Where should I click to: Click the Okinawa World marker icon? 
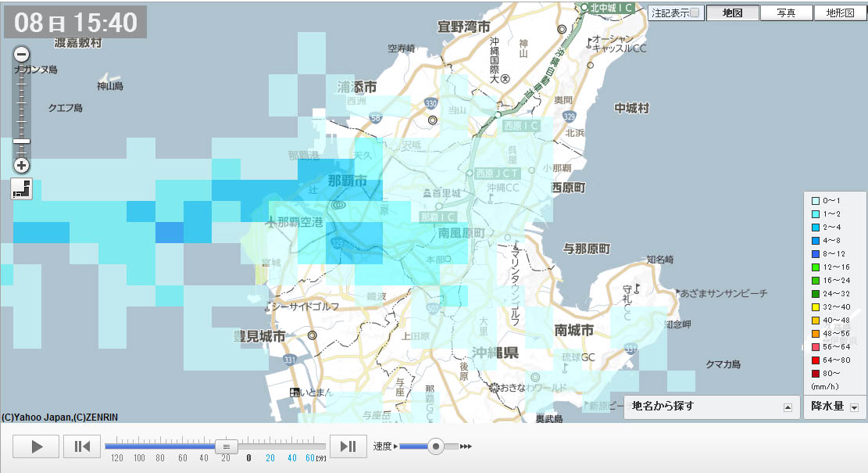495,387
